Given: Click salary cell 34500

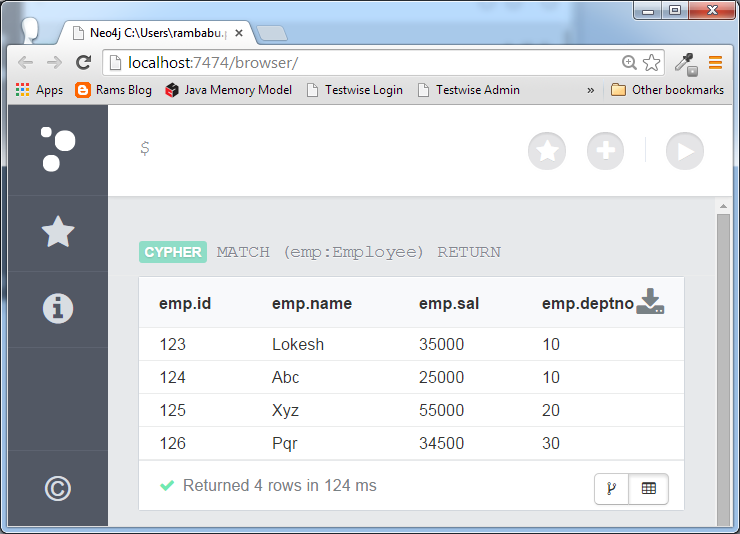Looking at the screenshot, I should [x=442, y=443].
